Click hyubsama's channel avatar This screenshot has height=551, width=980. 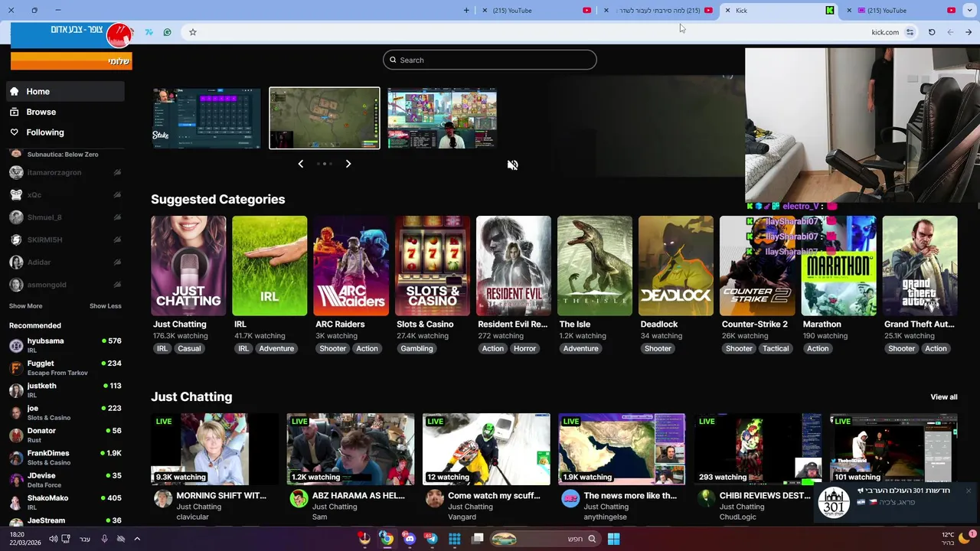(x=16, y=345)
